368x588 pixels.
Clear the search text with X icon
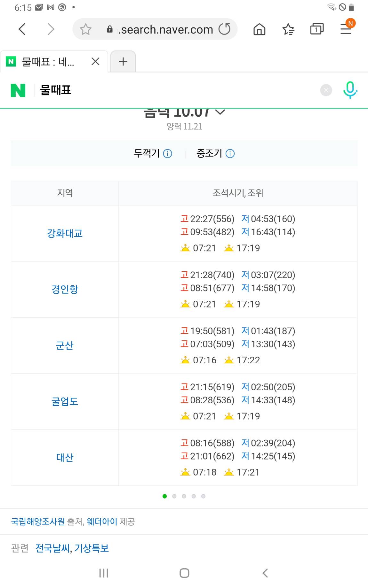pyautogui.click(x=326, y=90)
